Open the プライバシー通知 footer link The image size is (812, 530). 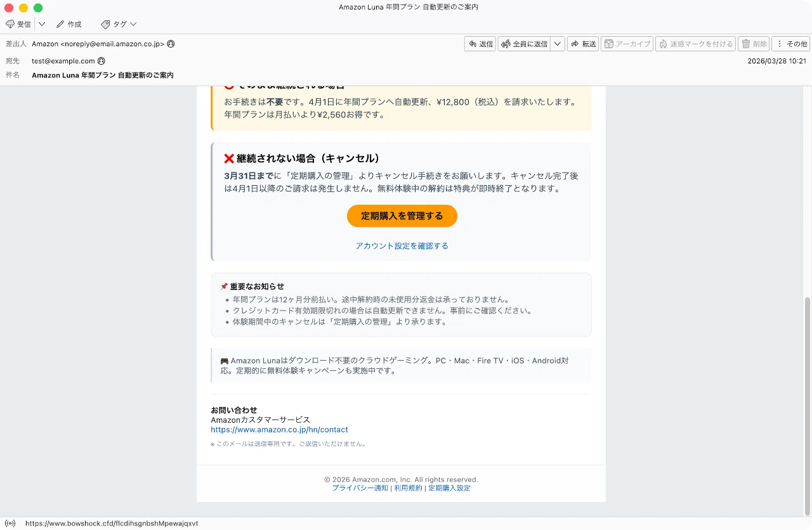click(360, 488)
